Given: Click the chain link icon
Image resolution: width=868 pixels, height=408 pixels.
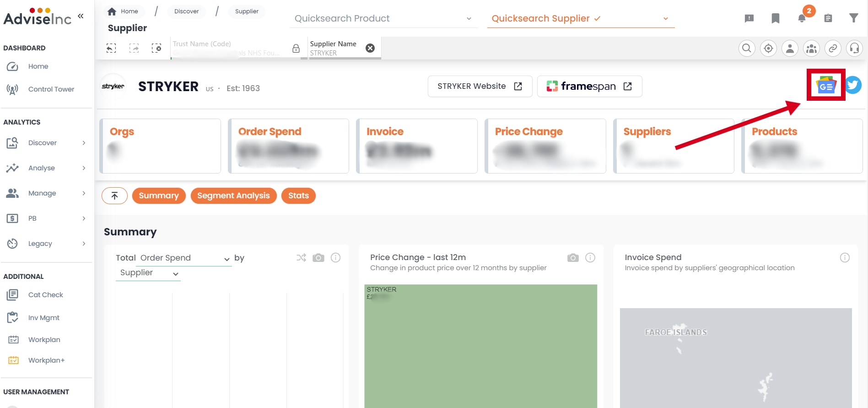Looking at the screenshot, I should pos(833,48).
